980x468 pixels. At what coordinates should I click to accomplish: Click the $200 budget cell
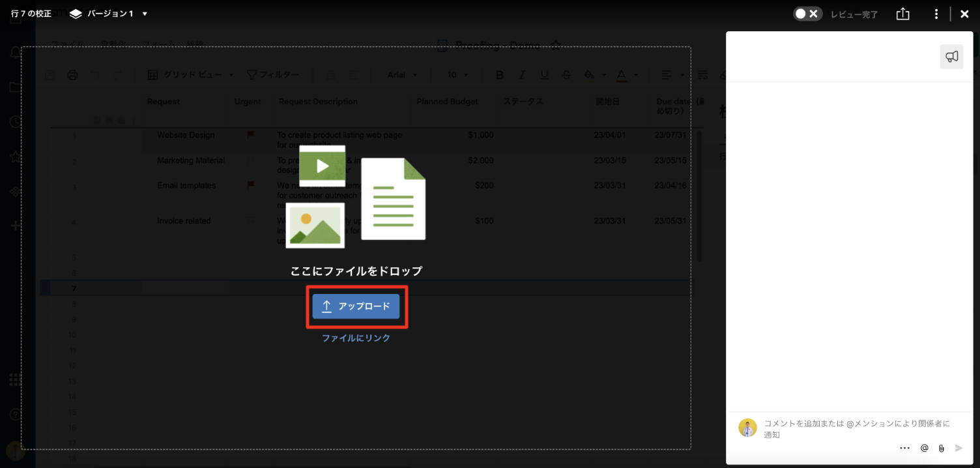pyautogui.click(x=484, y=186)
